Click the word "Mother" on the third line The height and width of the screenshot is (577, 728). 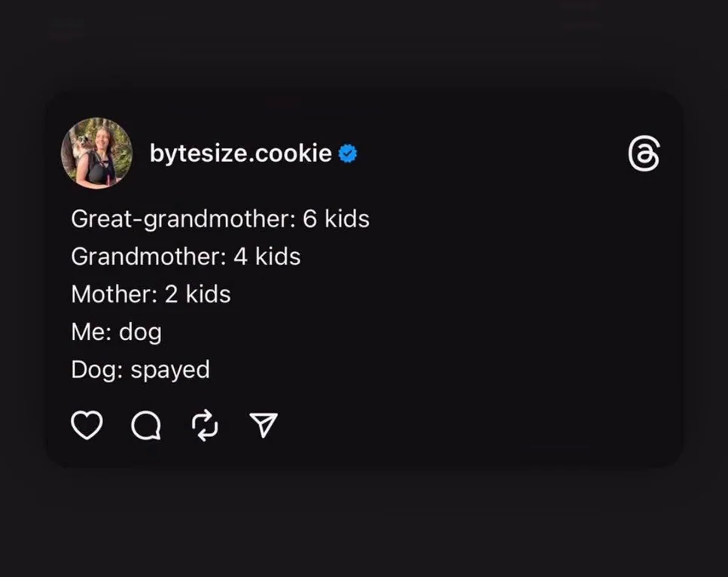(111, 294)
